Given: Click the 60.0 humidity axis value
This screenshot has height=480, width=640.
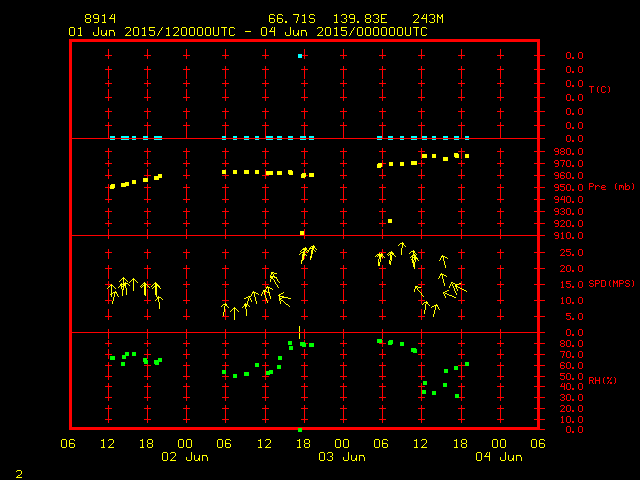Looking at the screenshot, I should coord(571,366).
